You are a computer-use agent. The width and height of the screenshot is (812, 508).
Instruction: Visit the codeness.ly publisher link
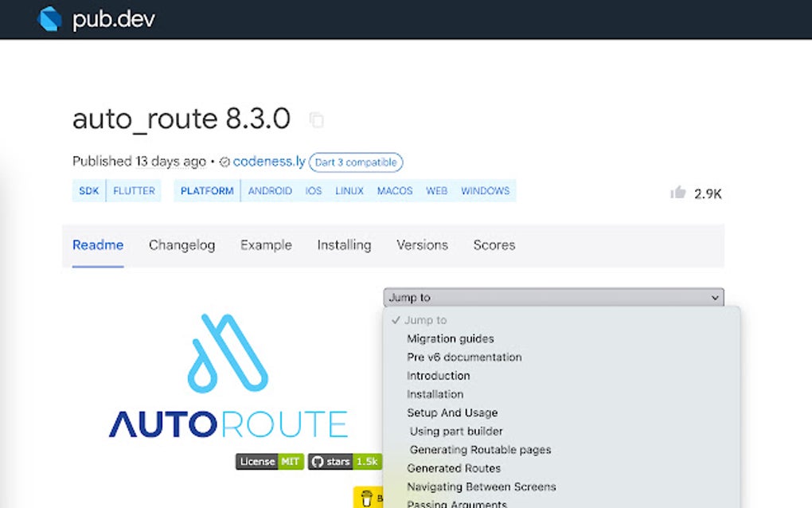coord(268,162)
